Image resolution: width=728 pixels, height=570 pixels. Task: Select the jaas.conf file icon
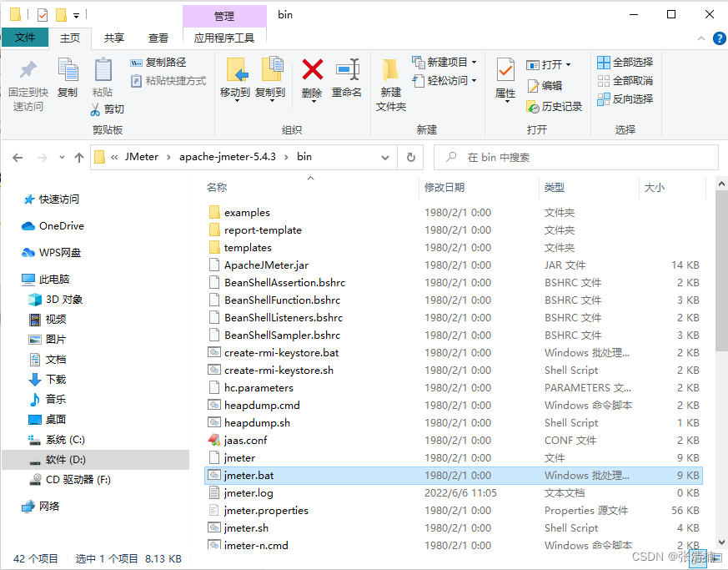click(214, 440)
